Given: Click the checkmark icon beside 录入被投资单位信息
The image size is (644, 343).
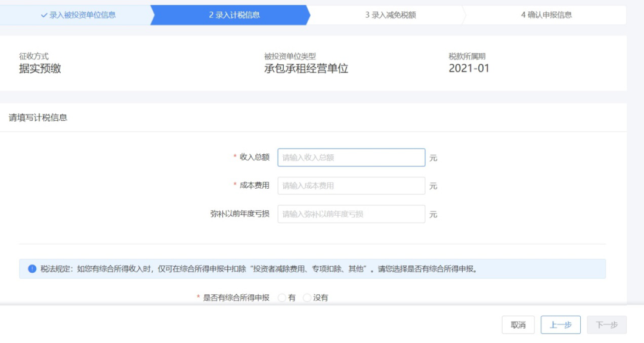Looking at the screenshot, I should pos(44,15).
